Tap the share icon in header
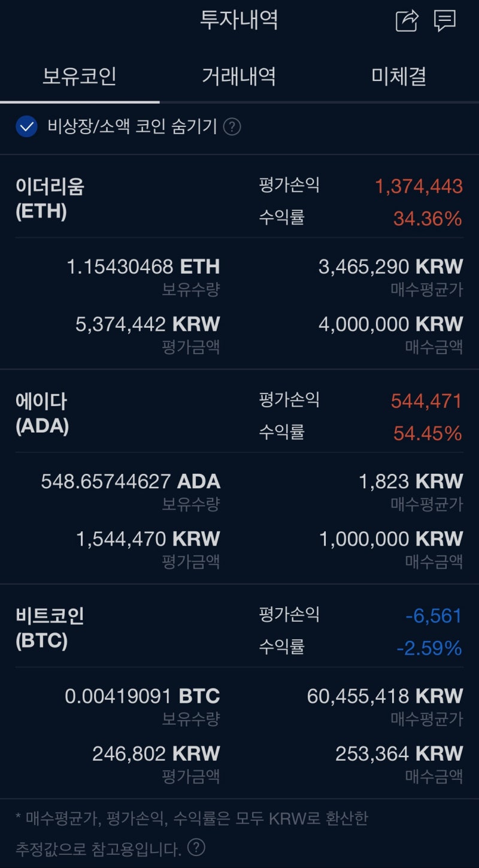Viewport: 479px width, 868px height. [407, 21]
